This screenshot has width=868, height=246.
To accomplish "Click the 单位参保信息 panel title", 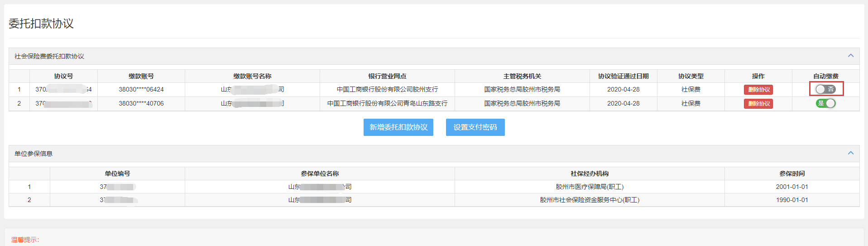I will pyautogui.click(x=34, y=154).
